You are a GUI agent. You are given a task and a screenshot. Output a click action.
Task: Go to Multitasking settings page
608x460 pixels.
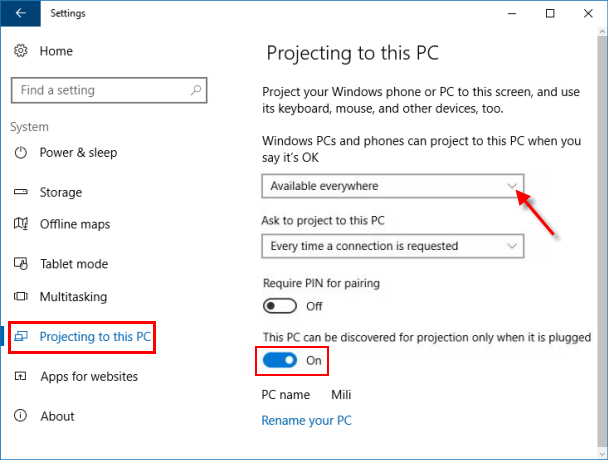tap(73, 297)
